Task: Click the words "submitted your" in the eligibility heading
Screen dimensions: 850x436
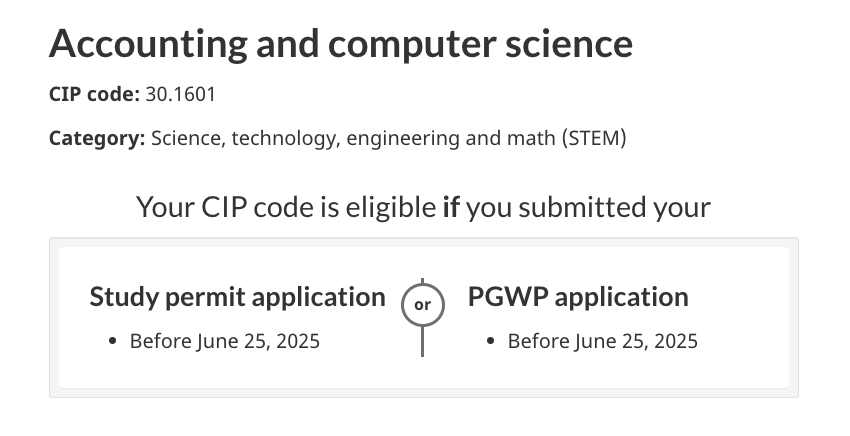Action: (x=614, y=207)
